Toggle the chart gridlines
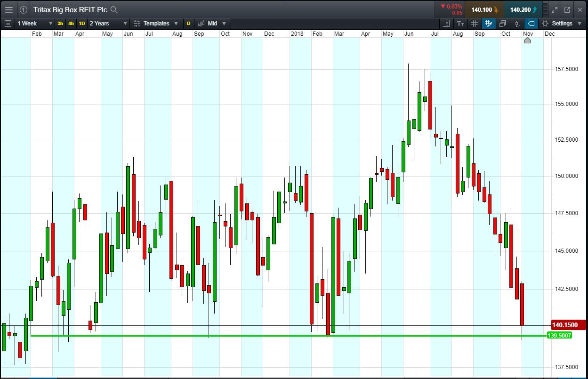 tap(475, 23)
